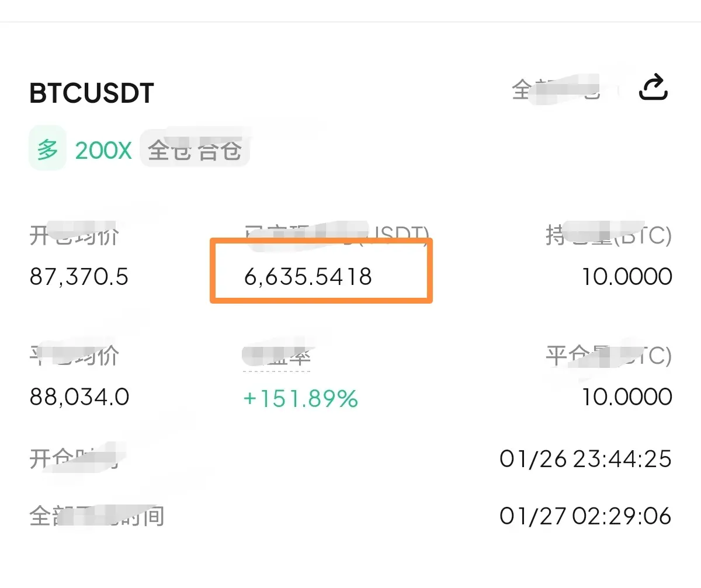The image size is (701, 588).
Task: Select the BTCUSDT pair title
Action: click(92, 93)
